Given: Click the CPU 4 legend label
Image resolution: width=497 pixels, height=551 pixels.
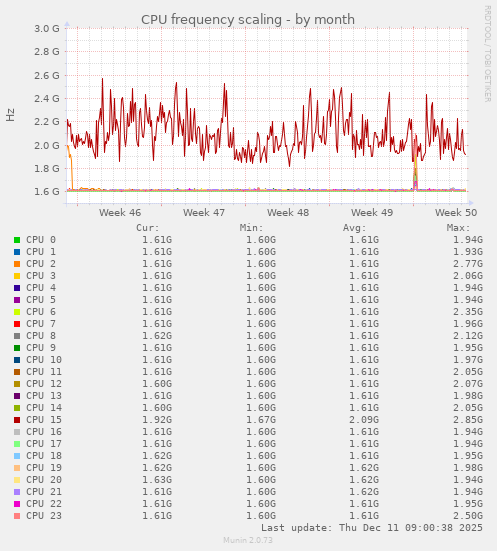Looking at the screenshot, I should 41,288.
